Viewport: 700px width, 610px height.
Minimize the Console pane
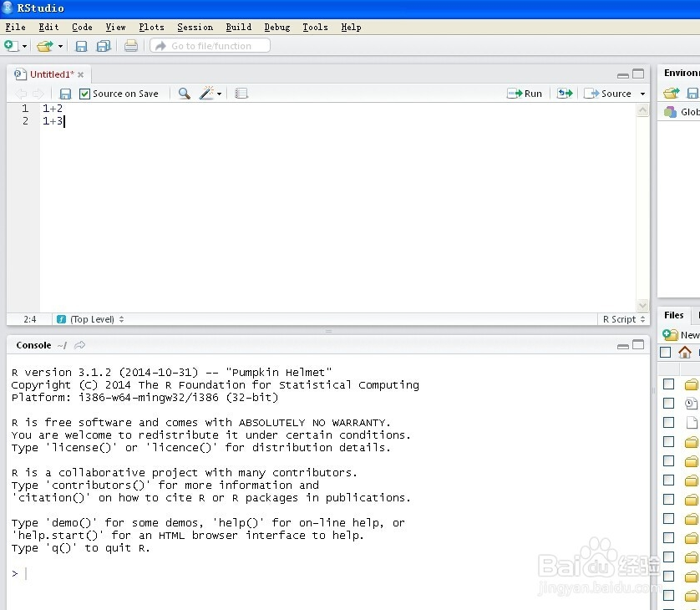click(x=623, y=347)
